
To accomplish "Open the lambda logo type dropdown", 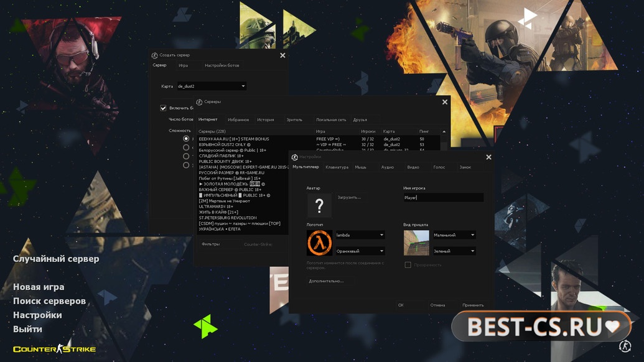I will click(x=360, y=234).
